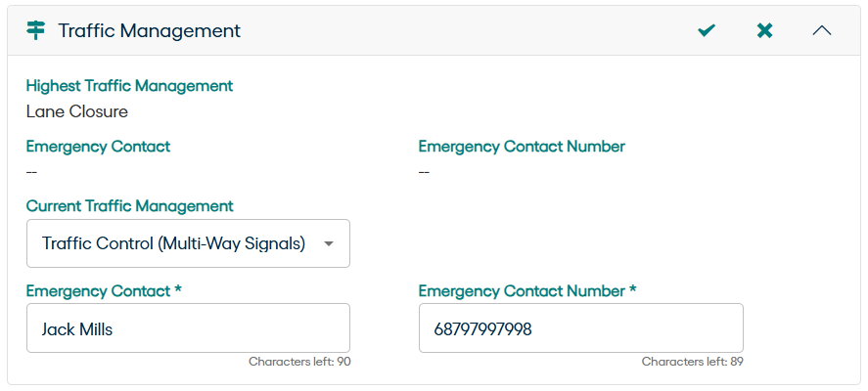Click the Characters left: 90 counter
Screen dimensions: 868x391
coord(299,362)
